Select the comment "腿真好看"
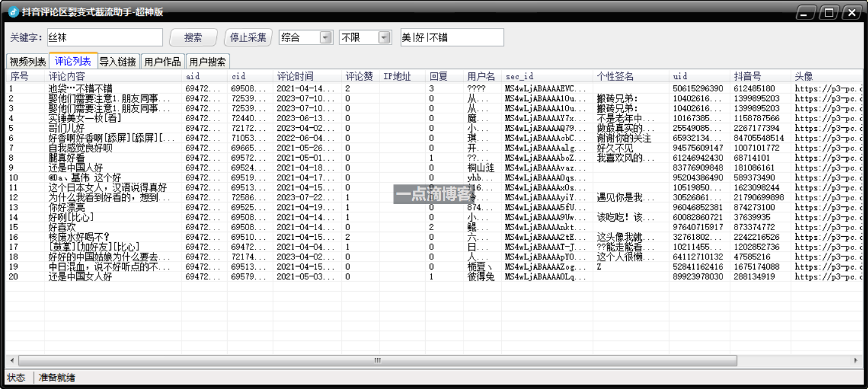 66,158
